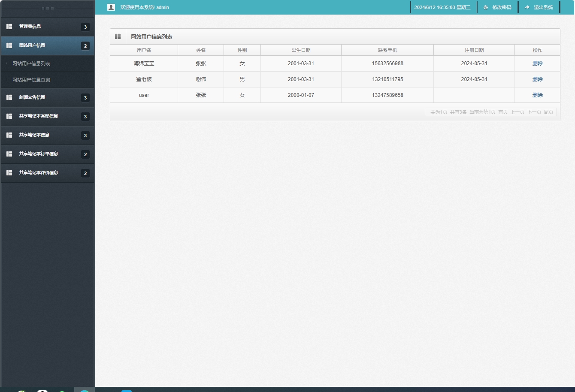575x392 pixels.
Task: Click 删除 in the user row
Action: (538, 95)
